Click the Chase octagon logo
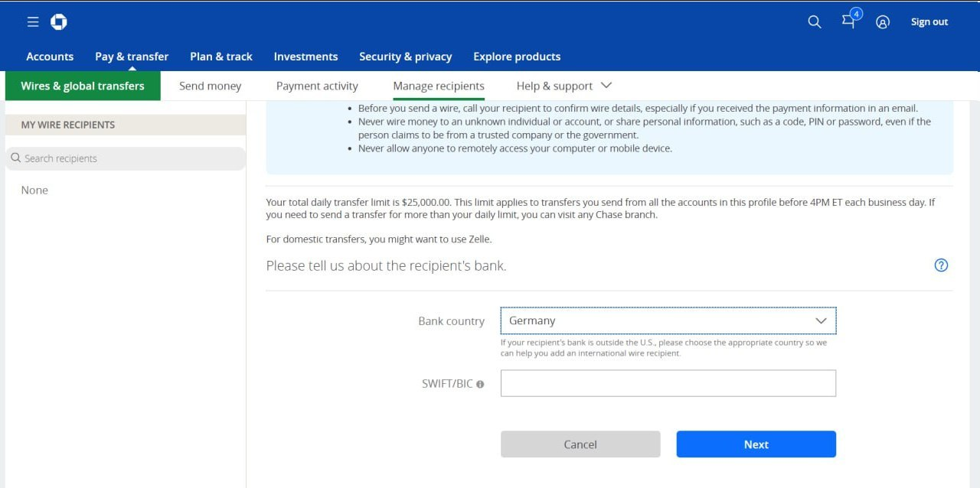Image resolution: width=980 pixels, height=488 pixels. [59, 22]
